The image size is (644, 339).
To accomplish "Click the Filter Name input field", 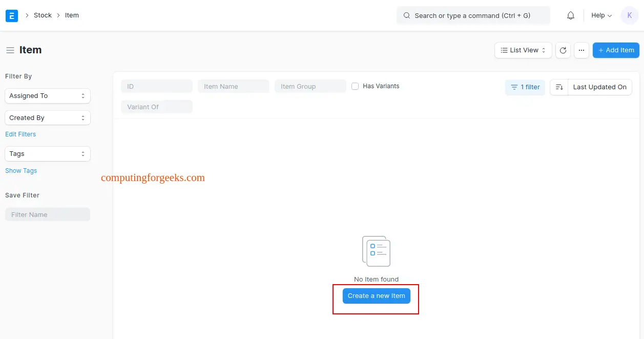I will [x=47, y=214].
